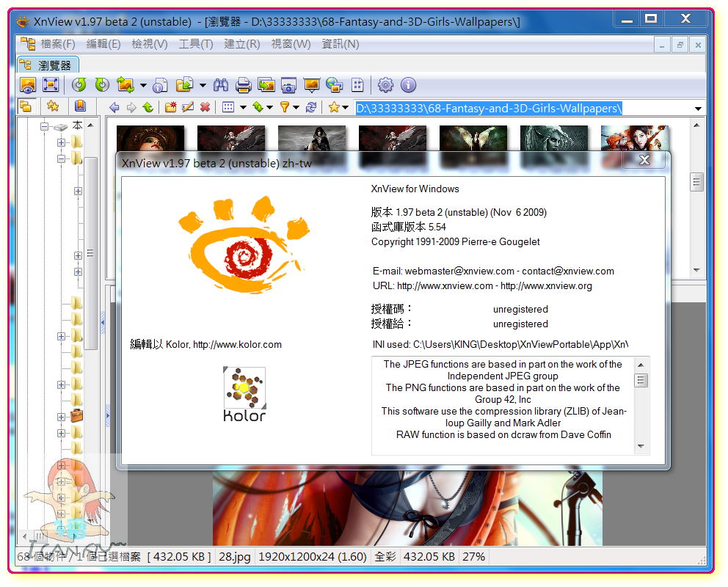Viewport: 728px width, 587px height.
Task: Print using the printer icon
Action: coord(244,85)
